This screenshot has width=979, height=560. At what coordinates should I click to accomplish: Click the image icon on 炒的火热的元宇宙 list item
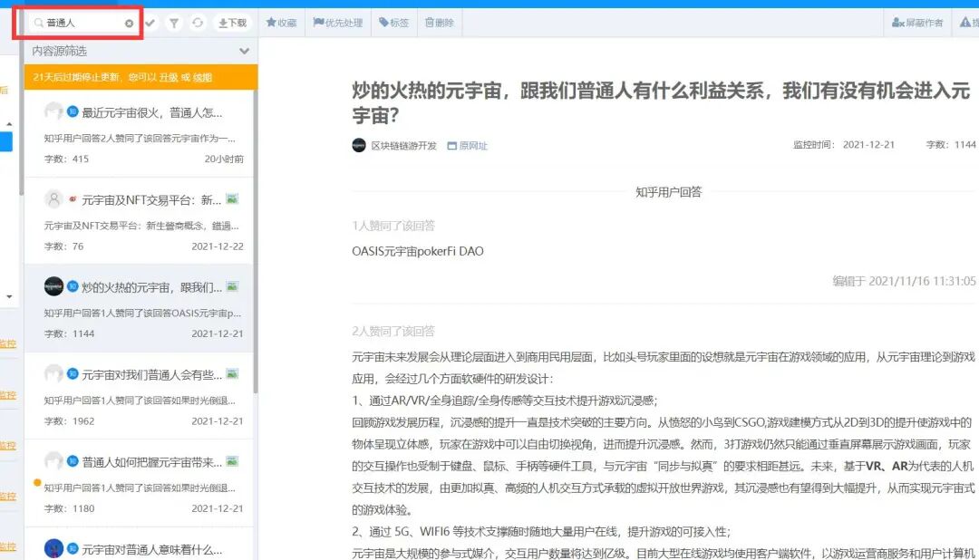click(232, 286)
